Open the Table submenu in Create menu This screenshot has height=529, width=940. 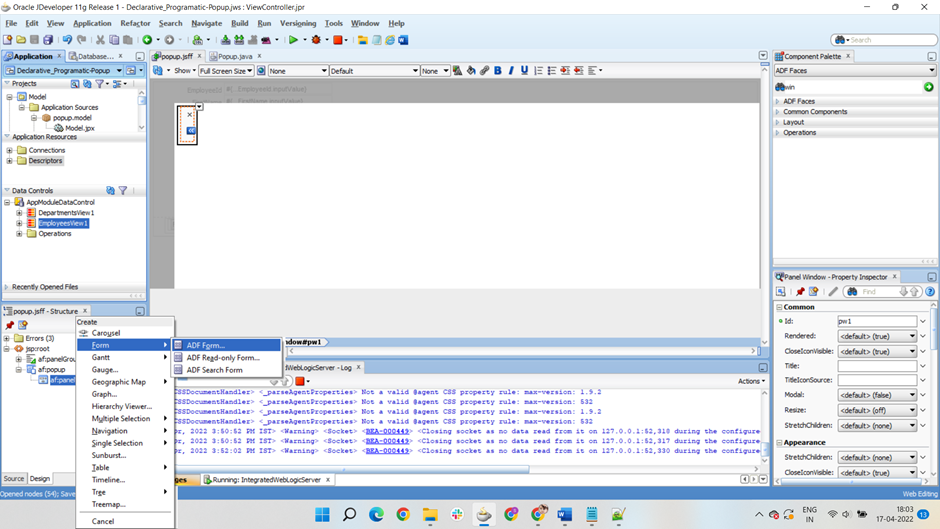click(125, 467)
